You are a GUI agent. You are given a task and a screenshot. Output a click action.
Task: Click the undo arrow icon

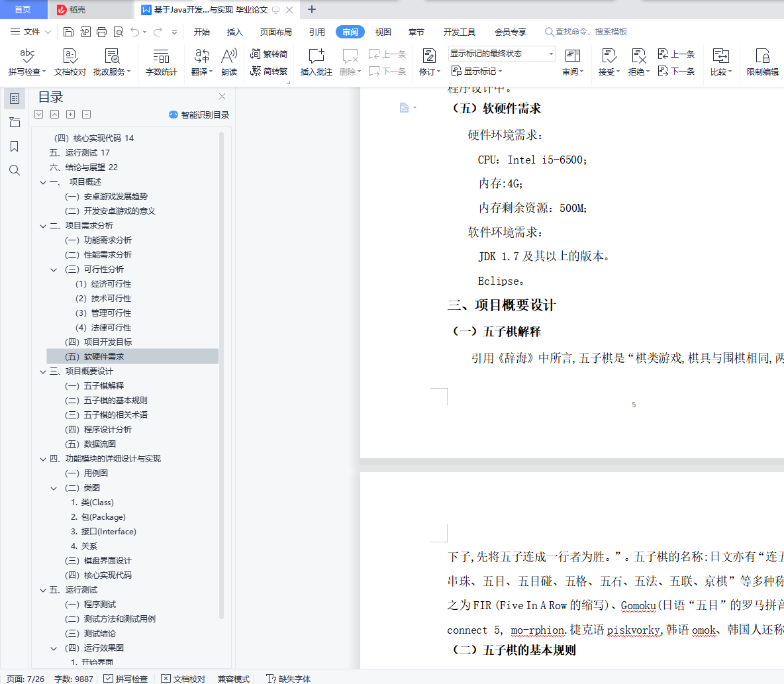(135, 32)
